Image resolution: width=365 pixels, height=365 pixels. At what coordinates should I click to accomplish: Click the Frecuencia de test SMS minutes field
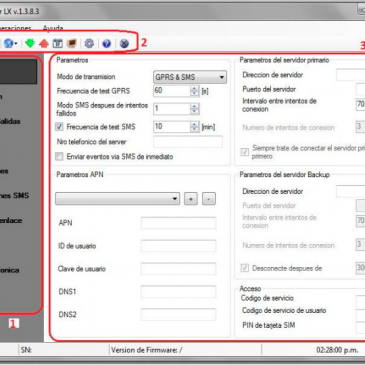pyautogui.click(x=172, y=127)
